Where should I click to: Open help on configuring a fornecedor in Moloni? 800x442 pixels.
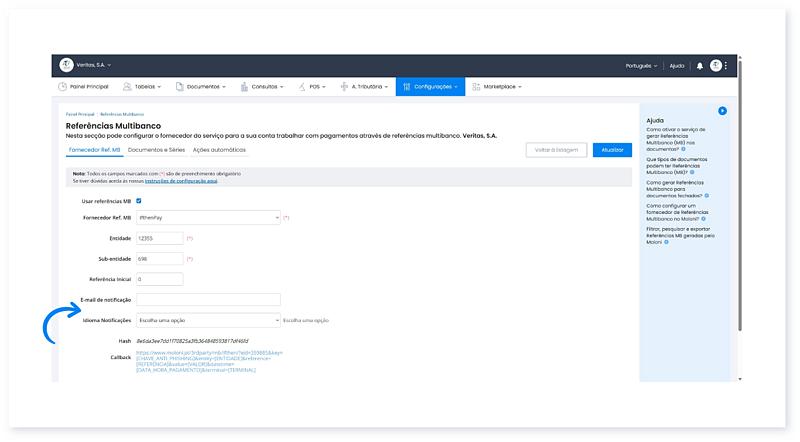click(677, 212)
